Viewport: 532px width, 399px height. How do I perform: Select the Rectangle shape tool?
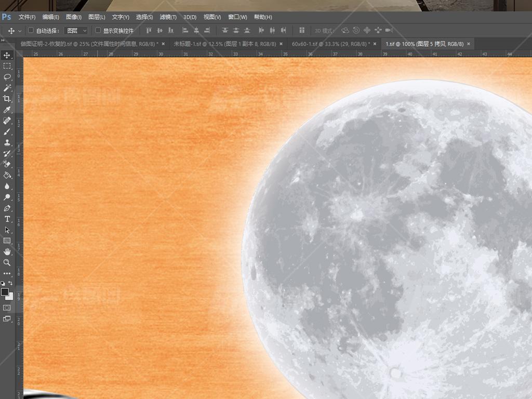click(x=7, y=241)
